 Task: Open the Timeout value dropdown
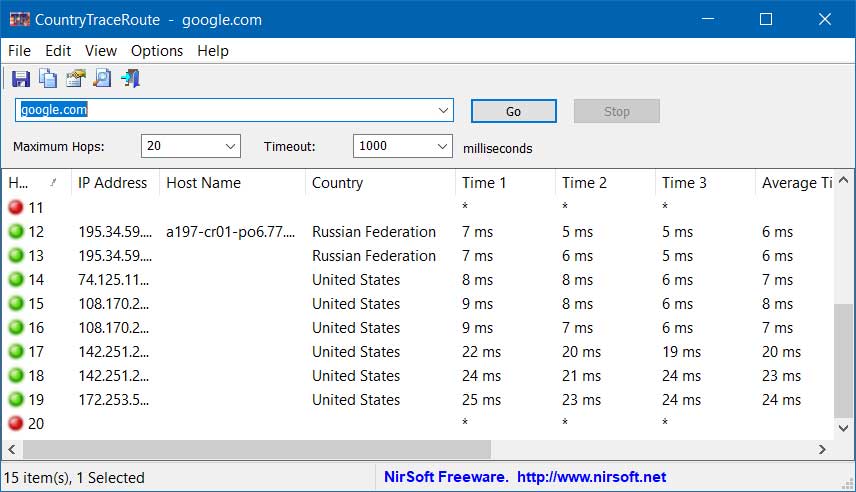[x=442, y=146]
